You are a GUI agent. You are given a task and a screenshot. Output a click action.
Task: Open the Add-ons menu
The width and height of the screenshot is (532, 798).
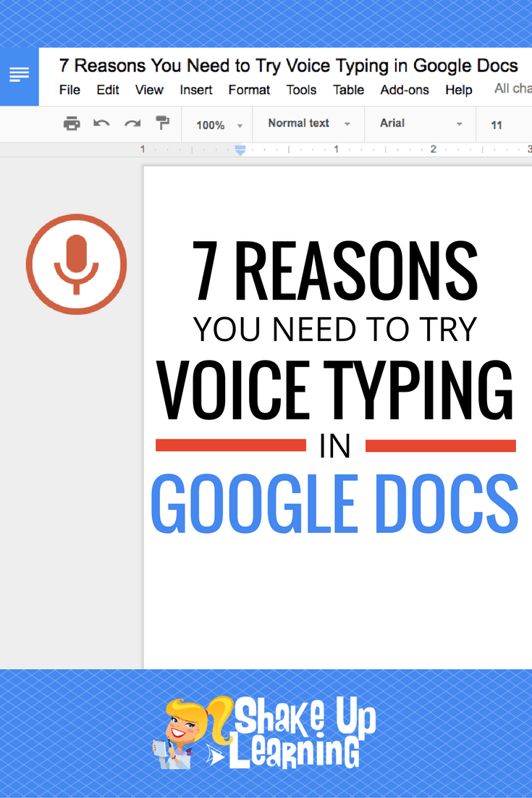click(x=405, y=90)
